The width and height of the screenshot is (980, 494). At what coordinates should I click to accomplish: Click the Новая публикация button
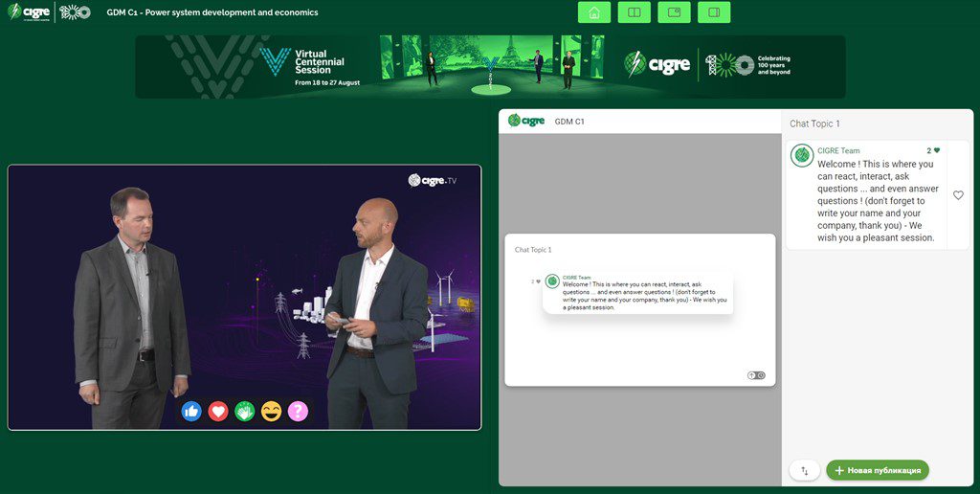[x=878, y=470]
